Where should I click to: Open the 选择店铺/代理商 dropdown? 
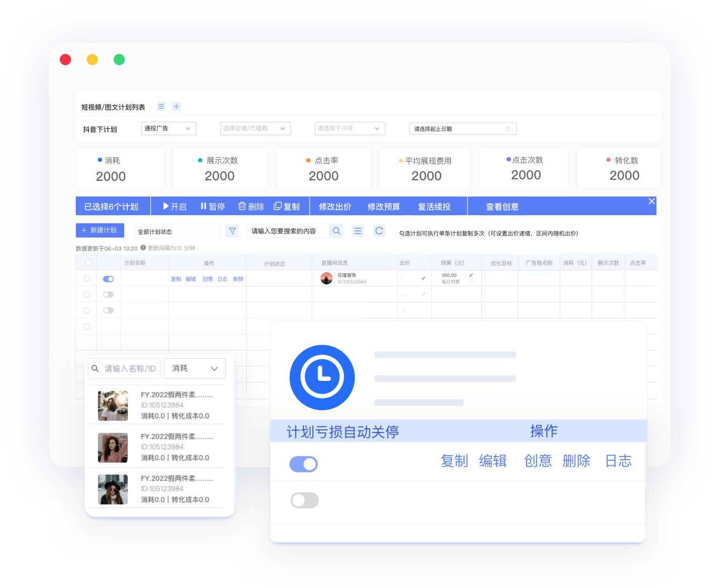pyautogui.click(x=255, y=128)
